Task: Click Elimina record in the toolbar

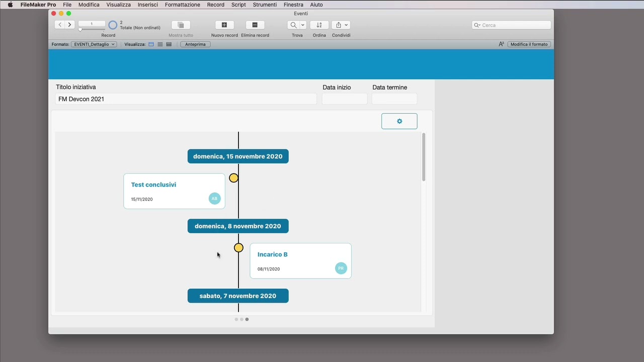Action: coord(255,25)
